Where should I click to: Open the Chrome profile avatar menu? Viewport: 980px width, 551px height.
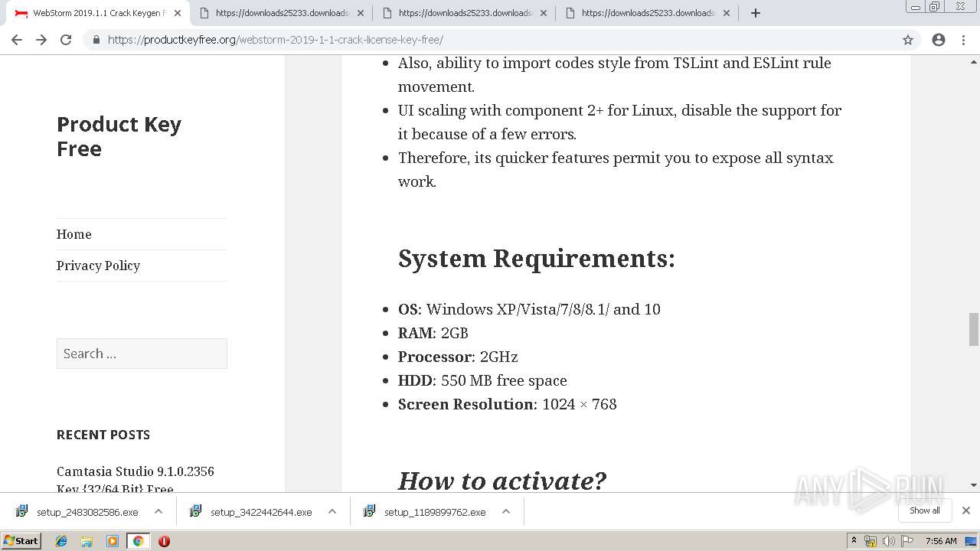[939, 40]
